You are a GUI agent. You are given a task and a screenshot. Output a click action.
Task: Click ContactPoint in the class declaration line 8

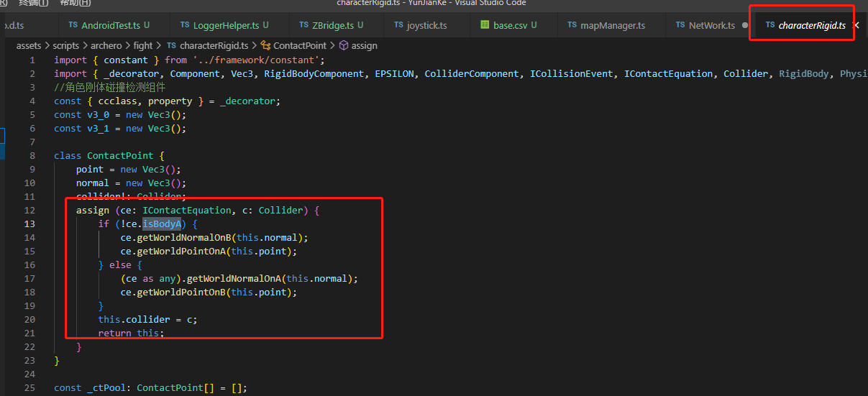pyautogui.click(x=121, y=155)
